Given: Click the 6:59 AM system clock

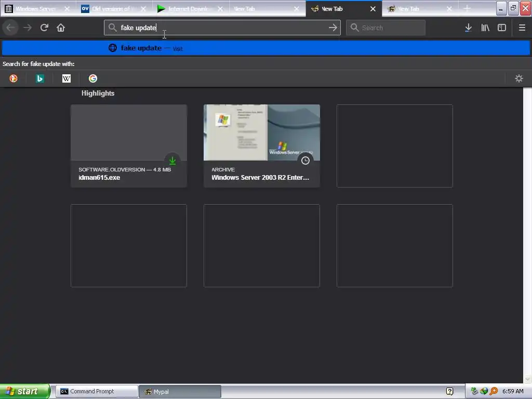Looking at the screenshot, I should [x=513, y=391].
